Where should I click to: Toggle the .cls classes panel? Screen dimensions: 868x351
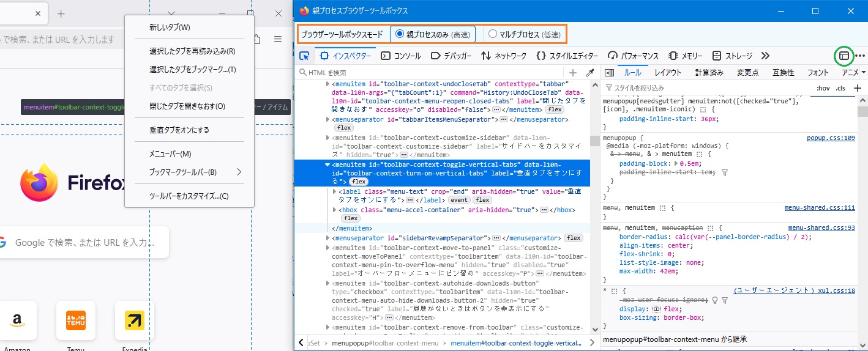pos(840,88)
